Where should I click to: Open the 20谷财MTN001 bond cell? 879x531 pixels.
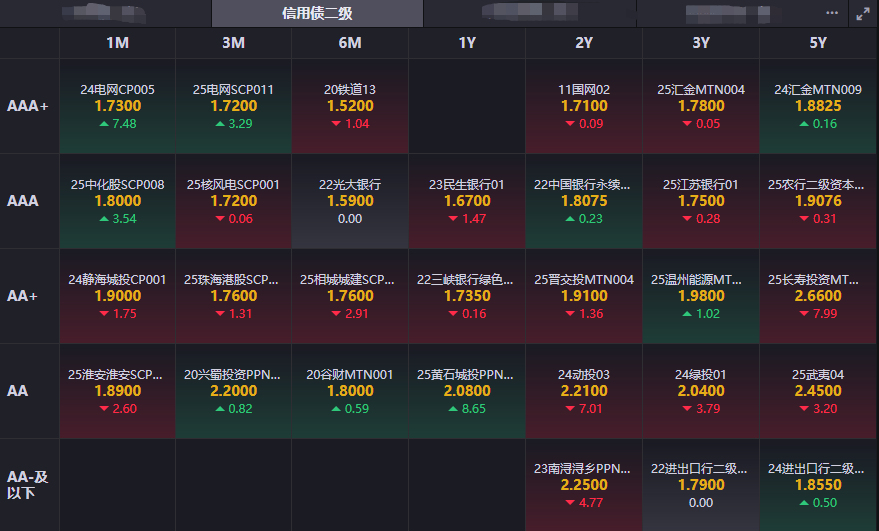[x=350, y=391]
